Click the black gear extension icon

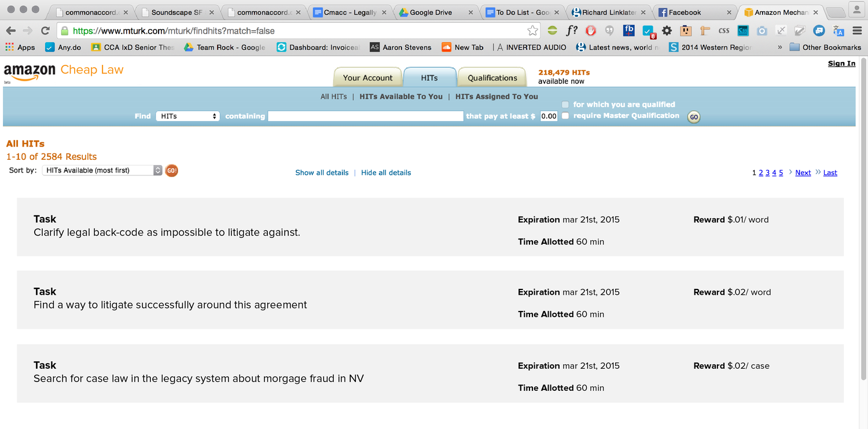(x=667, y=31)
